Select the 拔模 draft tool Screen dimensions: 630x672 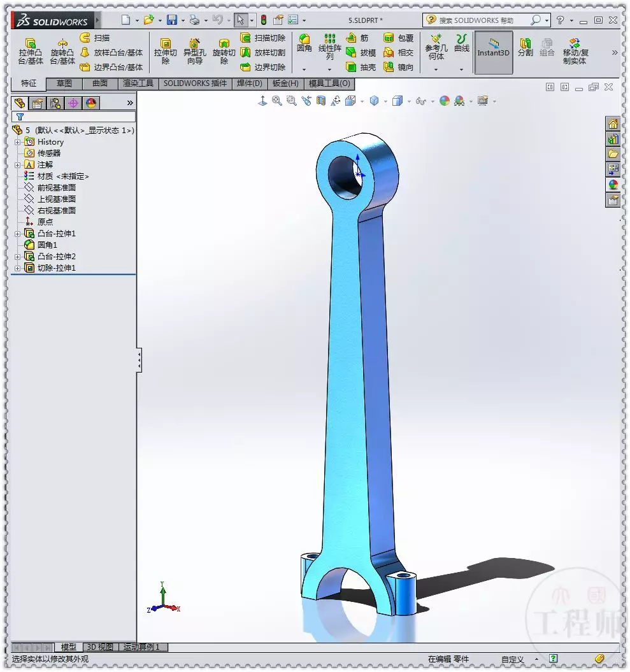tap(361, 52)
